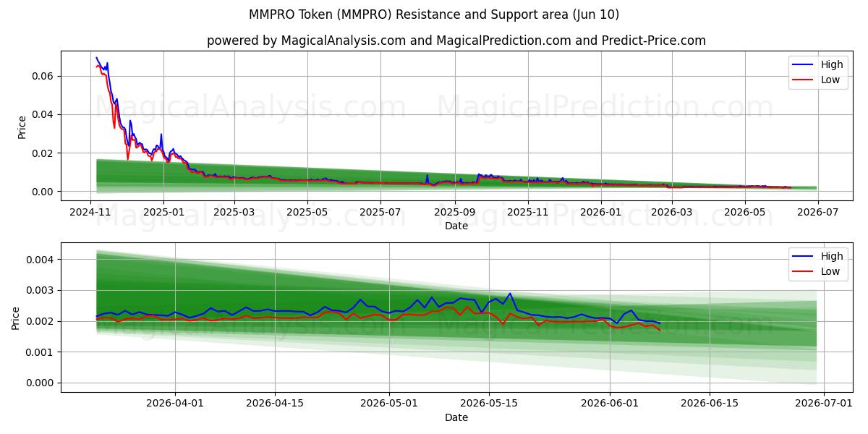The image size is (868, 434).
Task: Click the '0.00' y-axis label in top chart
Action: [44, 192]
